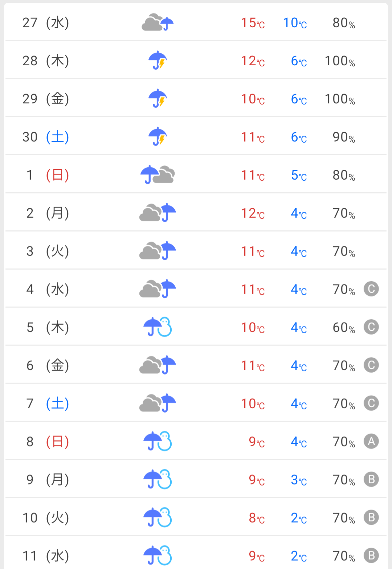
Task: Tap the cloudy rain icon for the 7th (土)
Action: click(x=158, y=403)
